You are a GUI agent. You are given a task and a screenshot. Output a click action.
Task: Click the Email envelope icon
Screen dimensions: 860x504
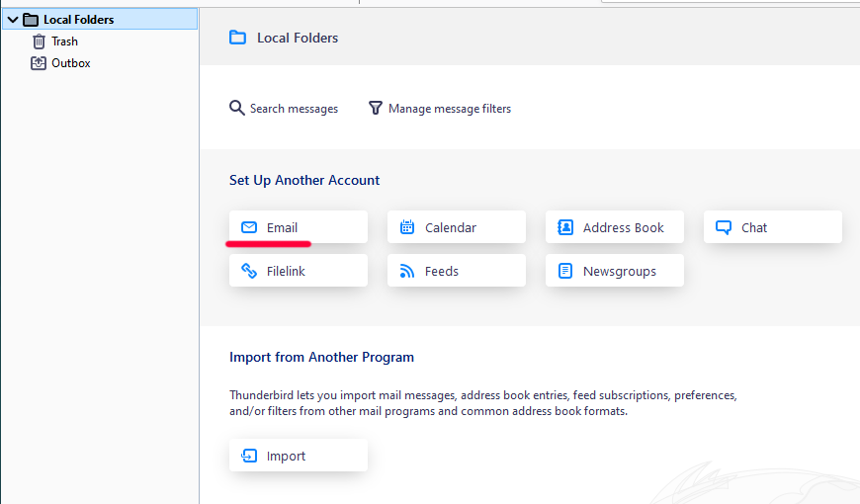249,227
